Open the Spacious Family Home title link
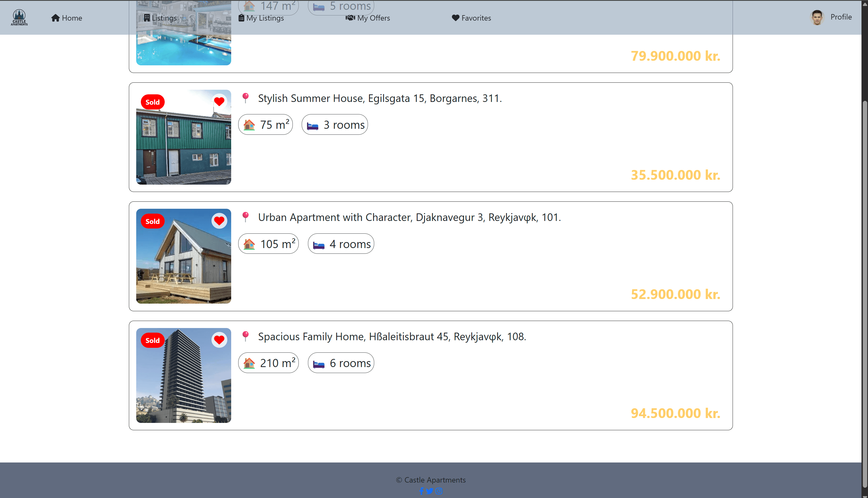 [392, 336]
